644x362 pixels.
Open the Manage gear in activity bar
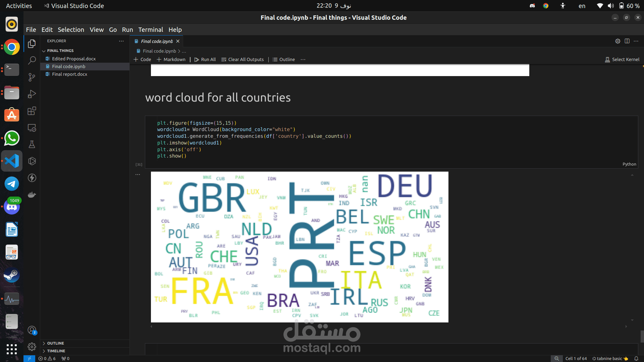[x=32, y=347]
